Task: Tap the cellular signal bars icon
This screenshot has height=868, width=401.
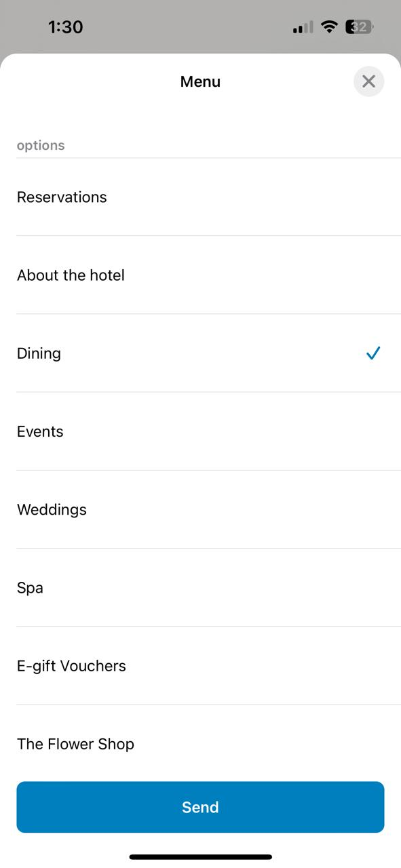Action: coord(303,27)
